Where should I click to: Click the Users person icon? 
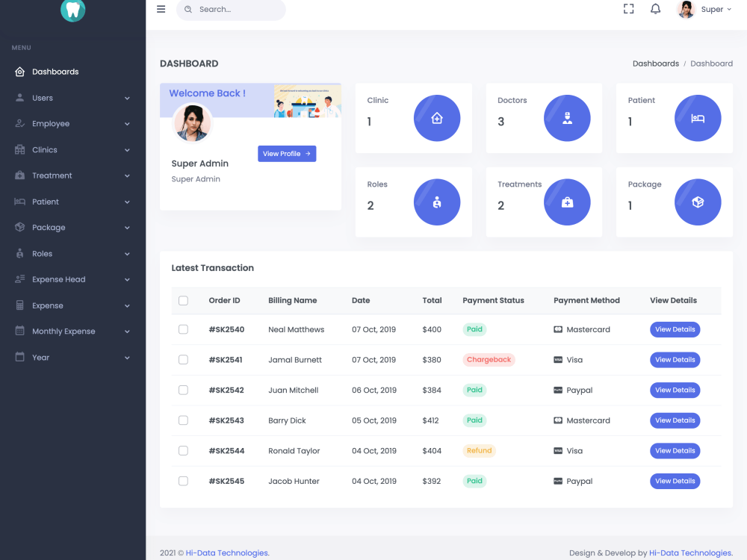pyautogui.click(x=19, y=98)
